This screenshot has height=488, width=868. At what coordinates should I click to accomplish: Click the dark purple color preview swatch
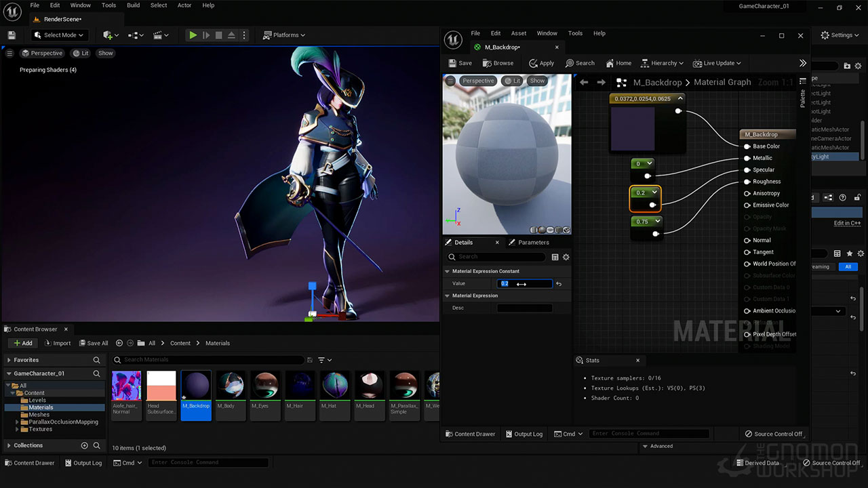point(633,129)
